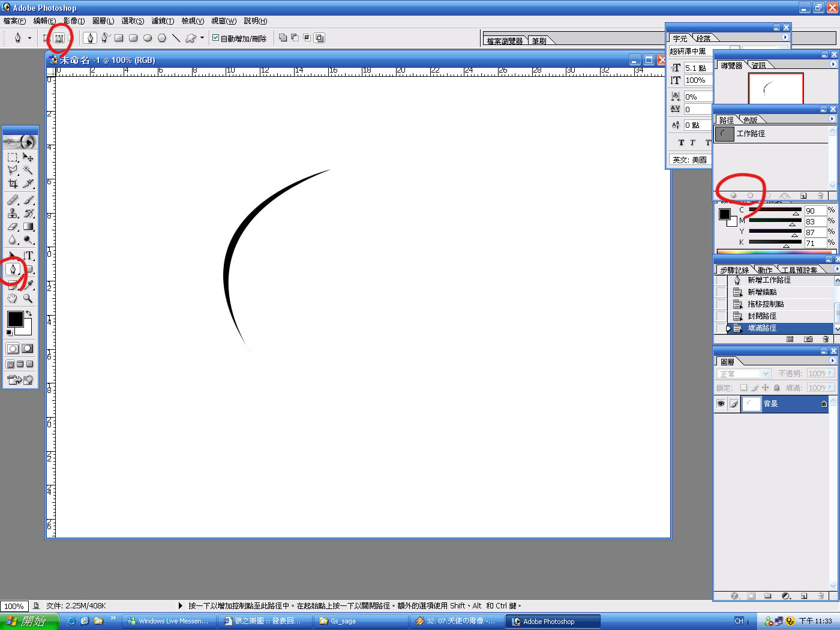Open the Paths panel flyout menu arrow
Image resolution: width=840 pixels, height=630 pixels.
point(832,119)
